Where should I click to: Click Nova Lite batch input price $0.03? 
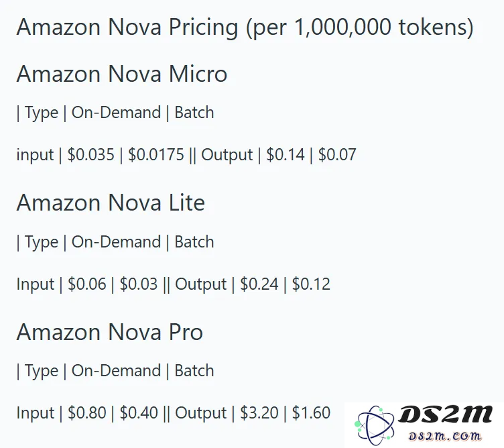[139, 284]
